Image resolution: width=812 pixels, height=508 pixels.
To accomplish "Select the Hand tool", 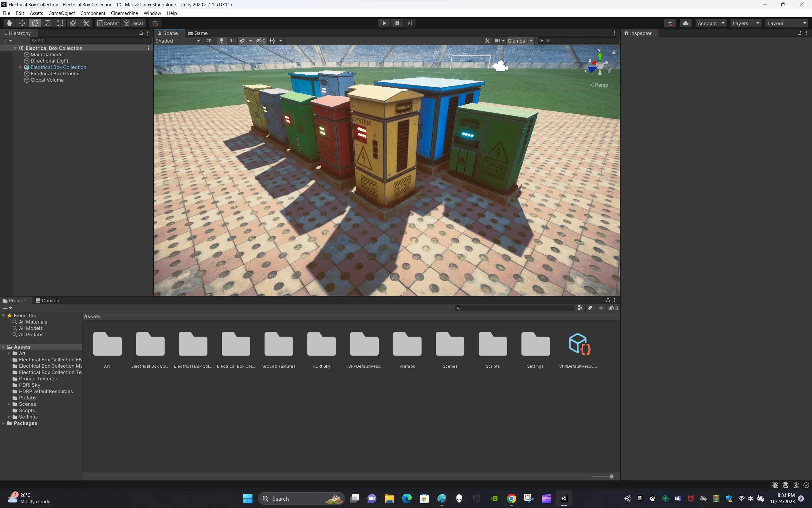I will click(x=10, y=23).
